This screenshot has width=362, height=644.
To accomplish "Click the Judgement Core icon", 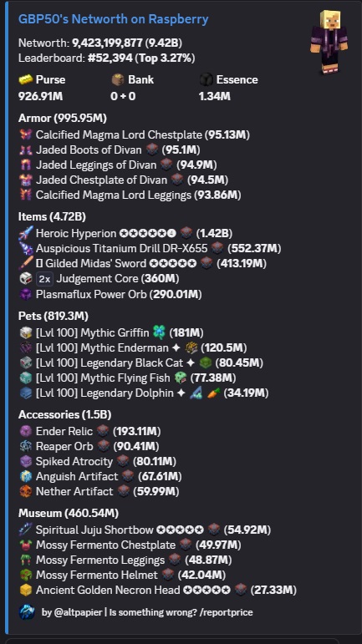I will click(x=25, y=279).
